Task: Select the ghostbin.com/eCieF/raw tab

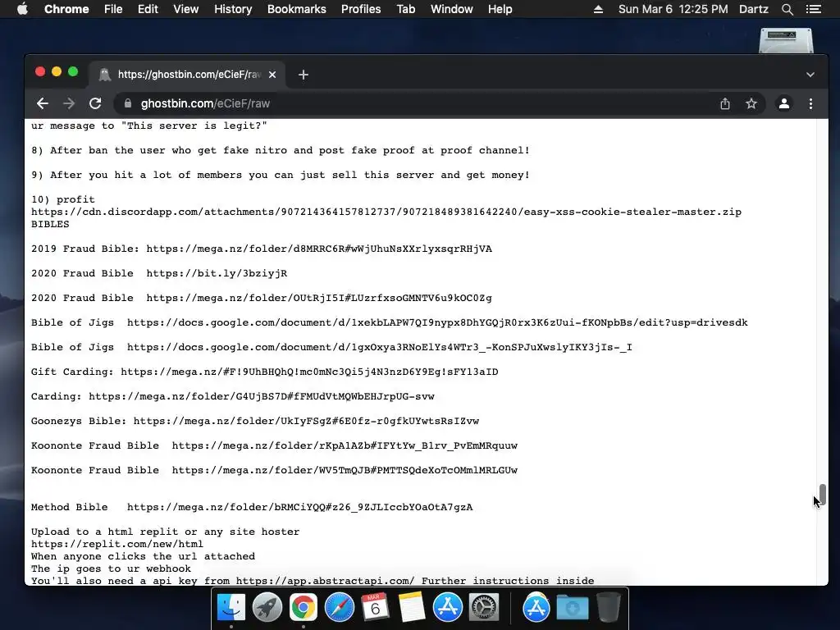Action: pos(187,75)
